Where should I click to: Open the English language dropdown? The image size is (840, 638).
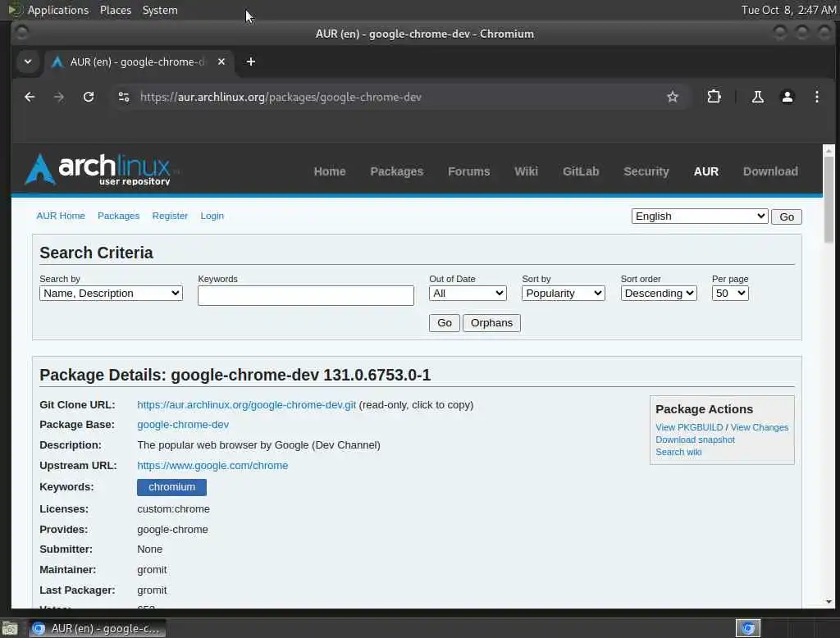point(700,216)
